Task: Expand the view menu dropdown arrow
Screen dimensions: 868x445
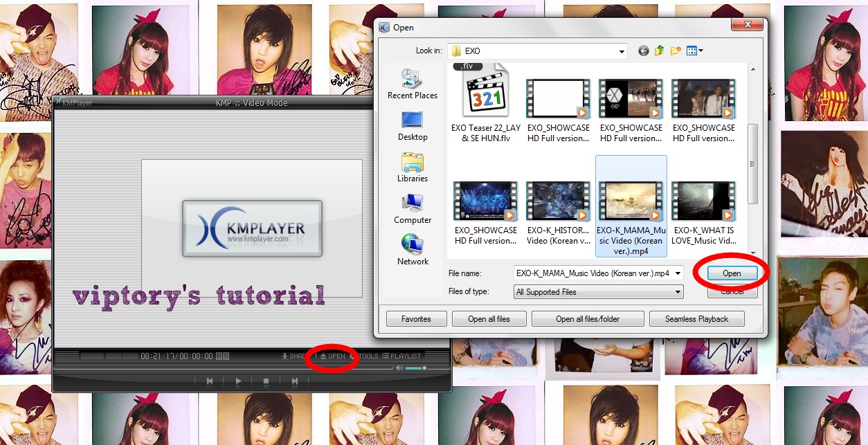Action: (x=700, y=51)
